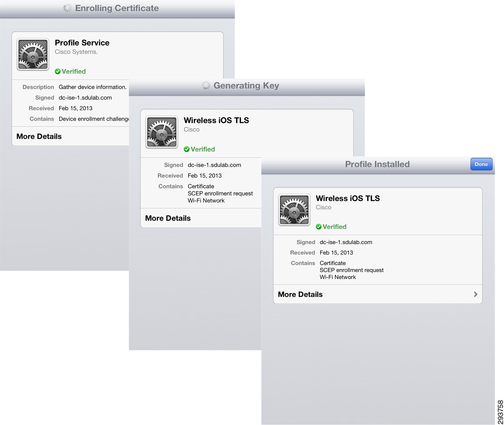Image resolution: width=504 pixels, height=425 pixels.
Task: Click SCEP enrollment request in Profile Installed window
Action: [352, 270]
